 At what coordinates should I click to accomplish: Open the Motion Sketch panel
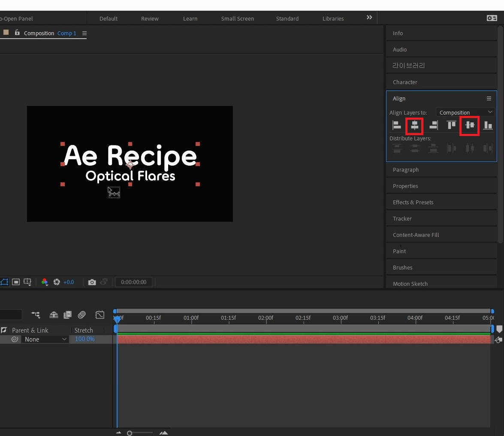tap(441, 284)
